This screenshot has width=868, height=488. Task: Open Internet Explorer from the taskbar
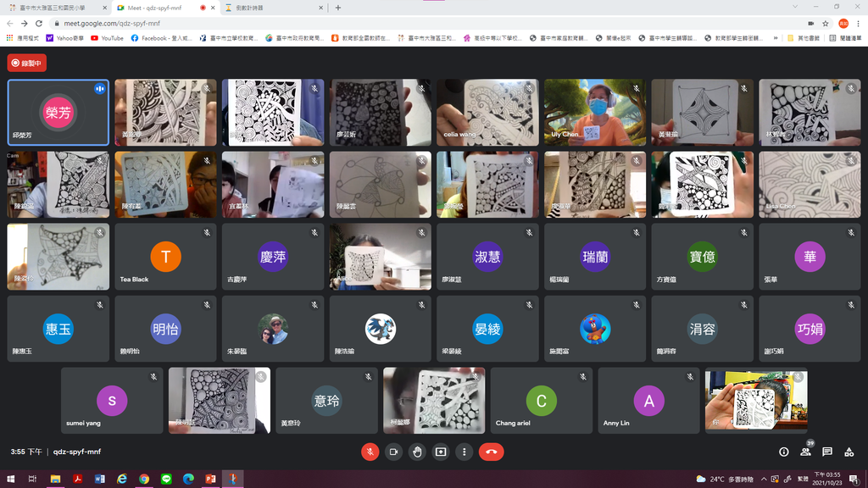click(x=122, y=479)
